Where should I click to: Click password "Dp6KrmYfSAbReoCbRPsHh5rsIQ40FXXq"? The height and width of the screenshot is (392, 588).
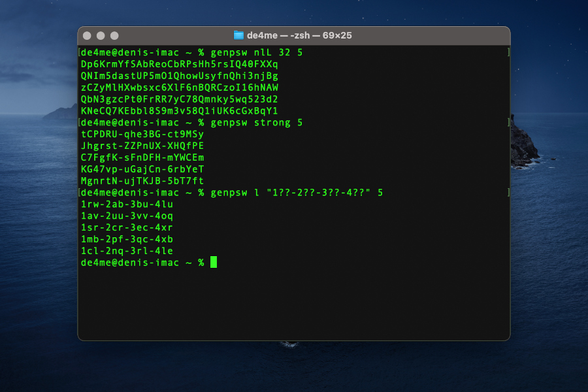pos(180,64)
